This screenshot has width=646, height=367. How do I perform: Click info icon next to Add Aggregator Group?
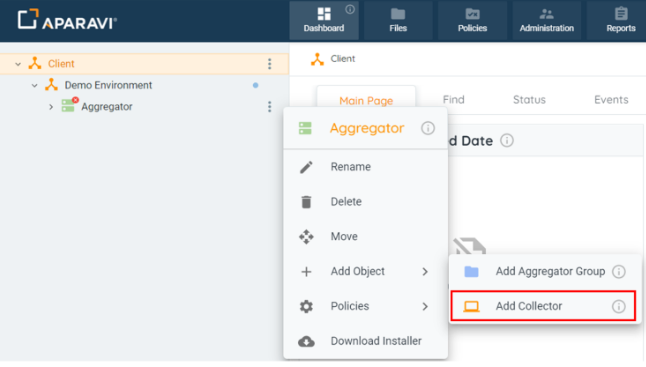click(618, 271)
